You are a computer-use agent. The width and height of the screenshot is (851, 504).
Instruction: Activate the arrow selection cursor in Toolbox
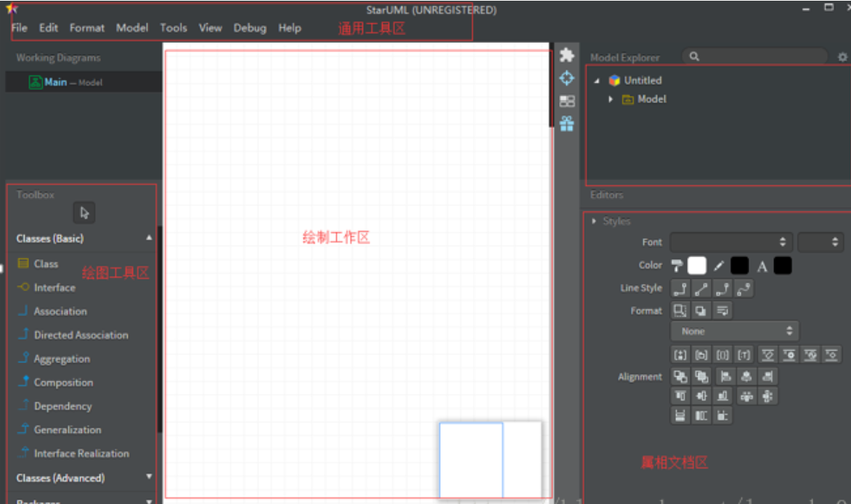tap(84, 213)
